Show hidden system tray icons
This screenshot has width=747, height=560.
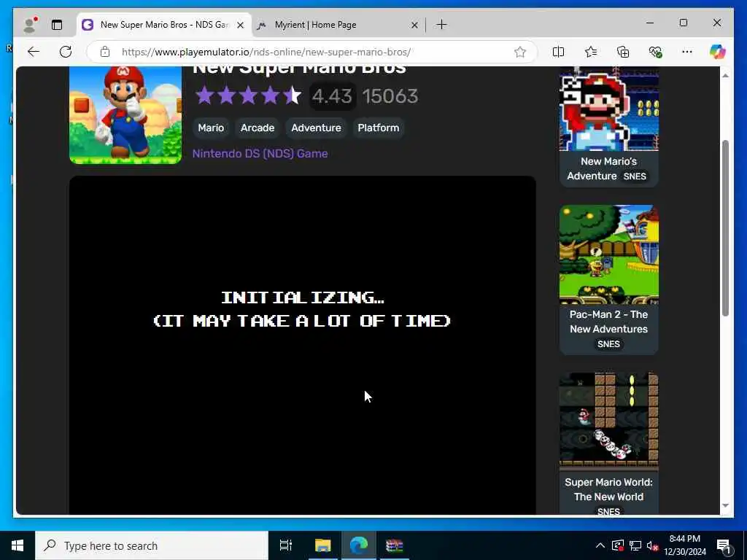pos(600,545)
